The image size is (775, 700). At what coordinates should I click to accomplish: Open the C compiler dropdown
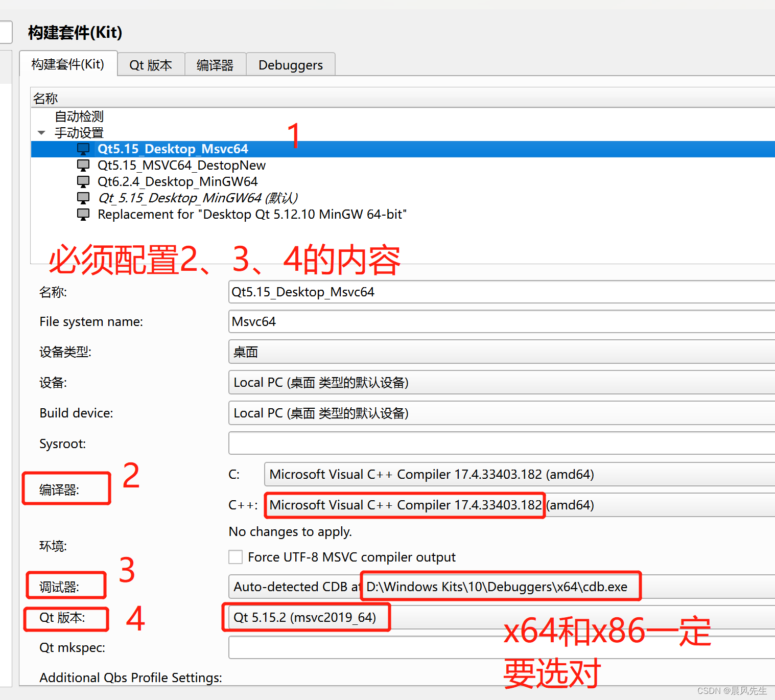point(520,474)
